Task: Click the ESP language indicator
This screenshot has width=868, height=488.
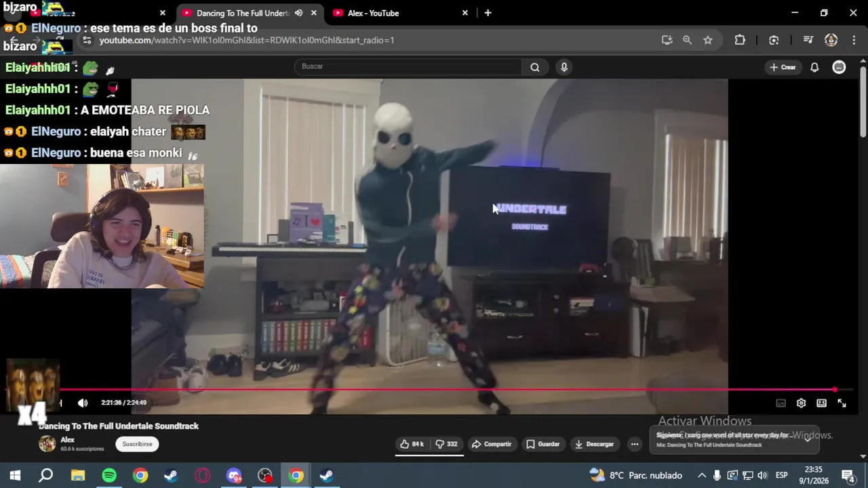Action: pyautogui.click(x=781, y=475)
